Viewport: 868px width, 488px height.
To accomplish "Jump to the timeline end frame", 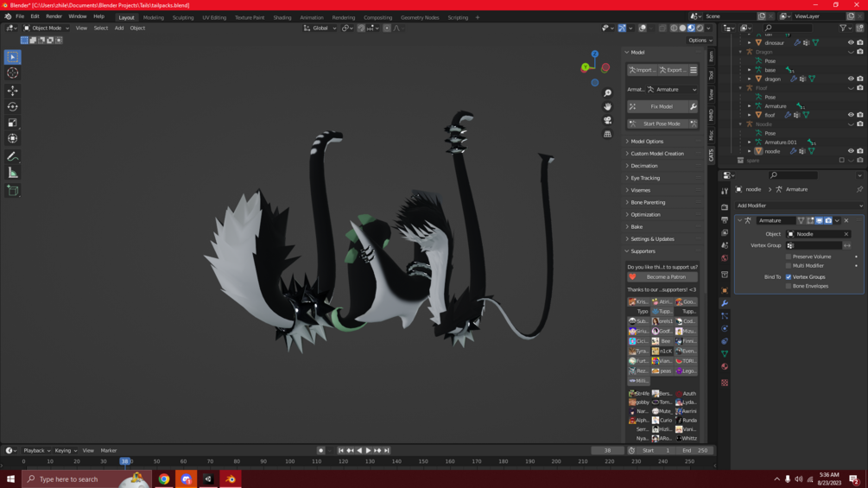I will point(386,450).
